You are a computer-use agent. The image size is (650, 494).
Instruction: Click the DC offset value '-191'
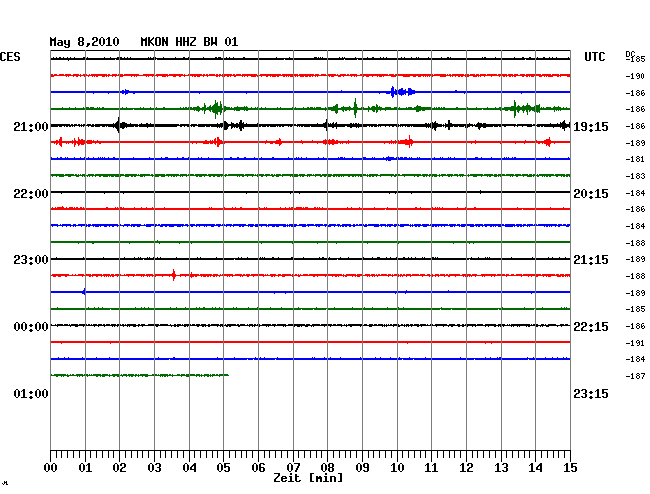(x=635, y=343)
